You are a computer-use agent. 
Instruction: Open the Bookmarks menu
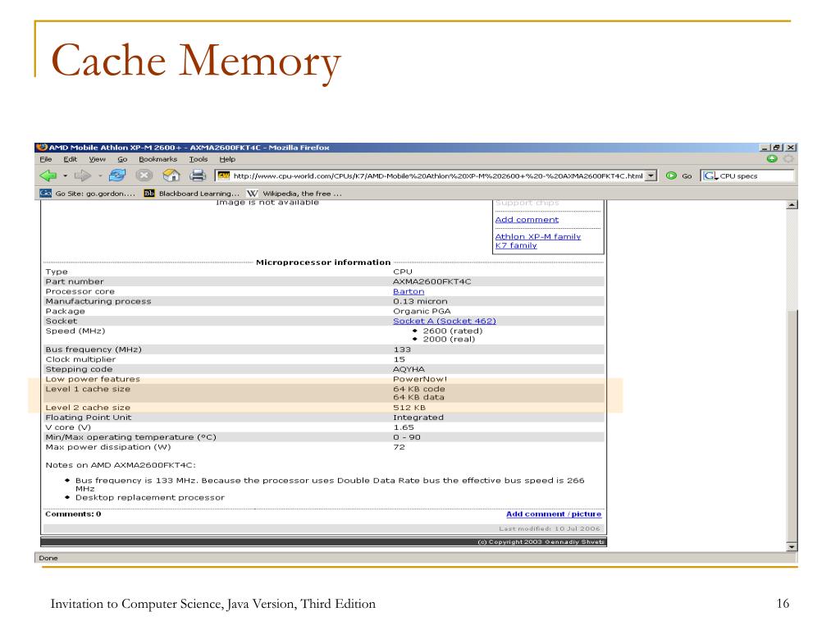coord(157,159)
